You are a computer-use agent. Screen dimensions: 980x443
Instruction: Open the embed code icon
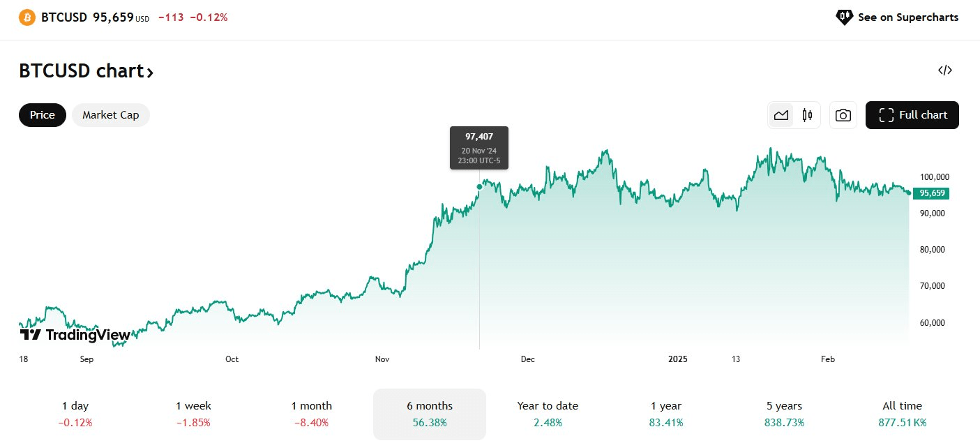(945, 70)
